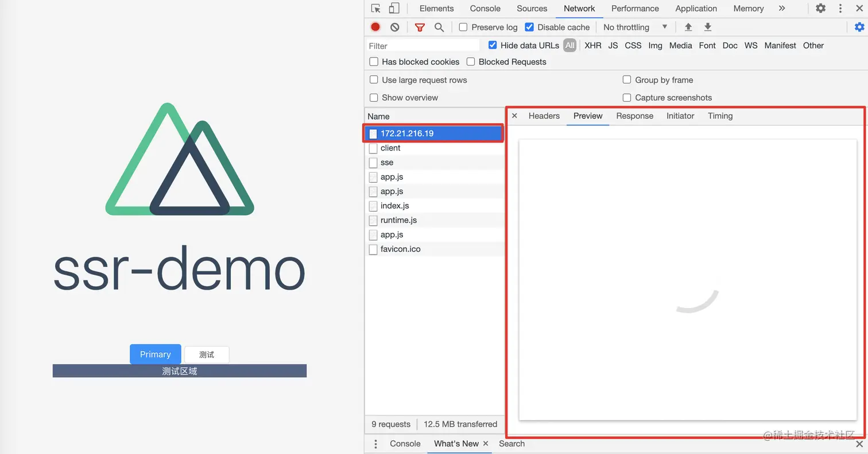Viewport: 868px width, 454px height.
Task: Select the All filter type
Action: click(x=569, y=45)
